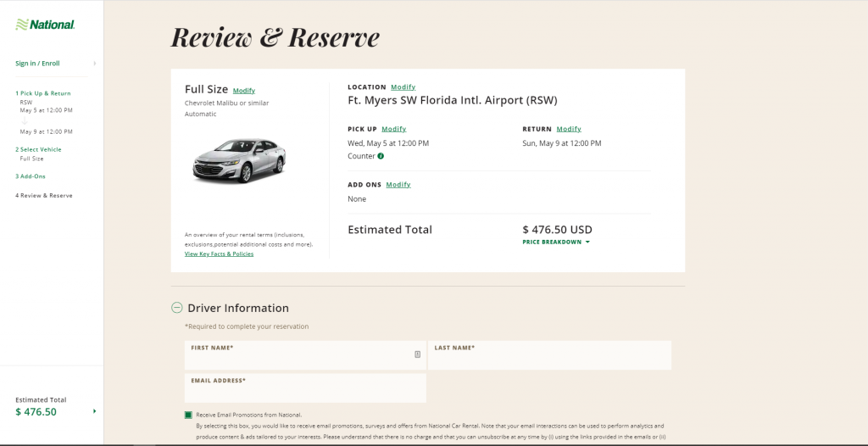Modify the rental location
868x446 pixels.
[x=403, y=87]
